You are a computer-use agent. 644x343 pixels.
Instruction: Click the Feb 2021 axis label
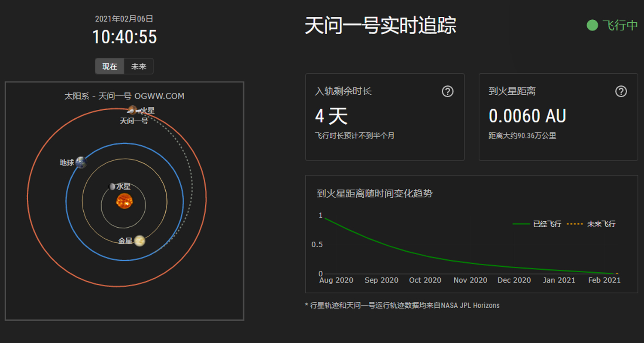[604, 280]
